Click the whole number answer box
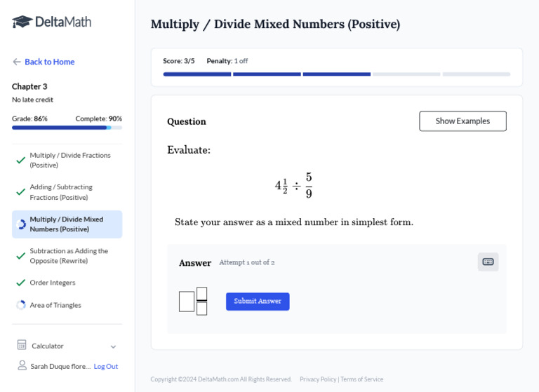 pyautogui.click(x=187, y=302)
